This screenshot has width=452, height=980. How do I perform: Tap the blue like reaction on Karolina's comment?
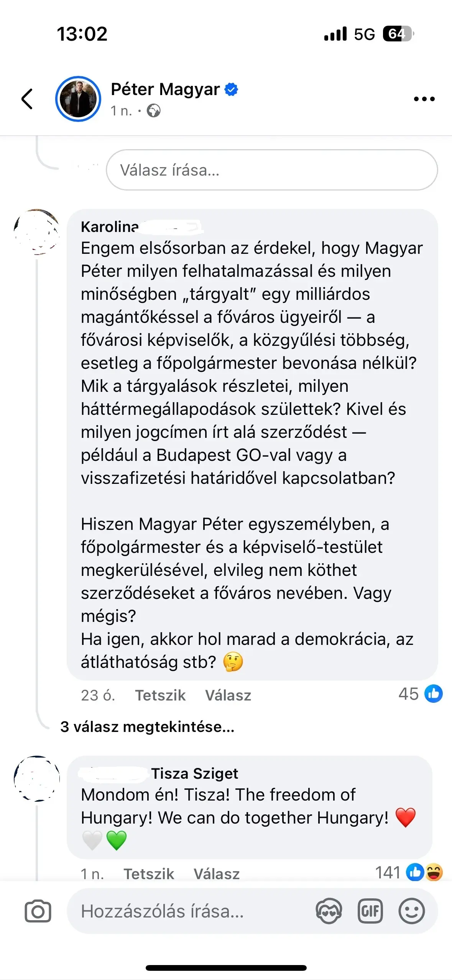[x=433, y=694]
